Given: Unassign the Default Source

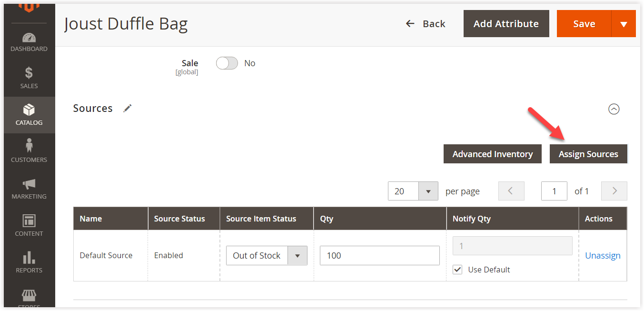Looking at the screenshot, I should click(x=603, y=255).
